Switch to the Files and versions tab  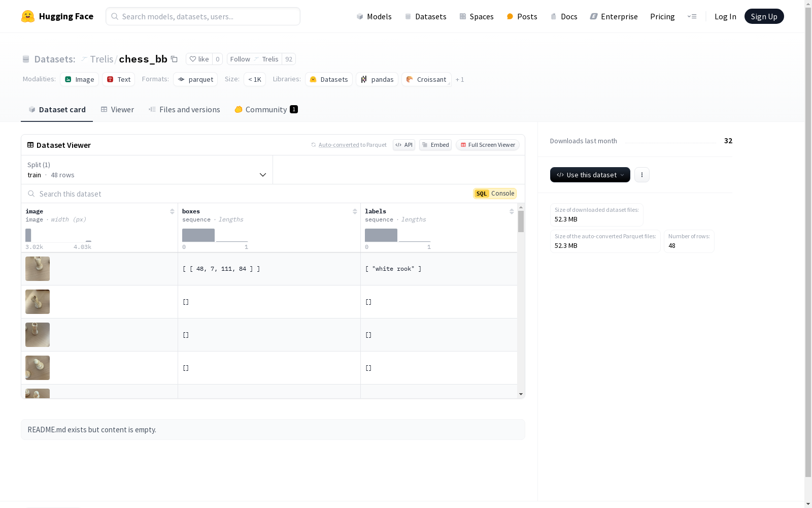point(184,110)
